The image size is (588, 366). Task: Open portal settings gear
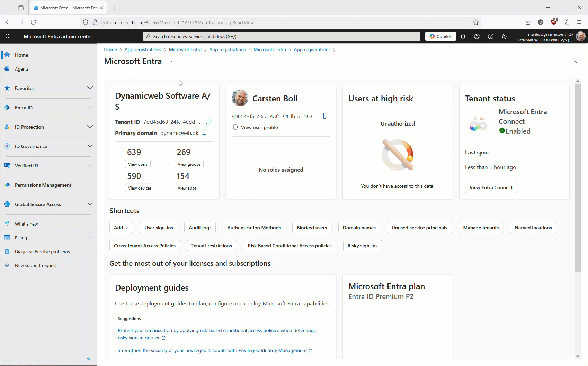coord(477,36)
